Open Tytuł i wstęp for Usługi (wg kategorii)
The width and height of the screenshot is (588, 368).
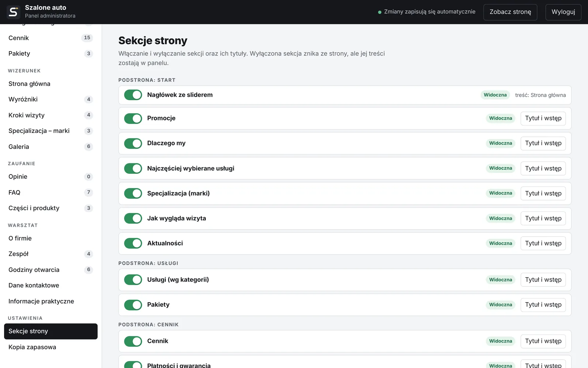pos(543,280)
